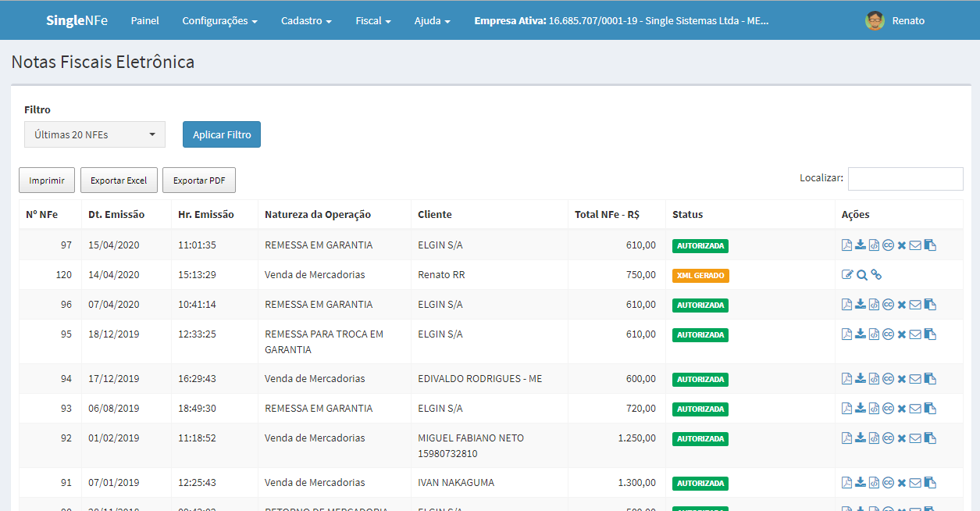Open XML code file icon for NFe 97
980x511 pixels.
pos(875,245)
